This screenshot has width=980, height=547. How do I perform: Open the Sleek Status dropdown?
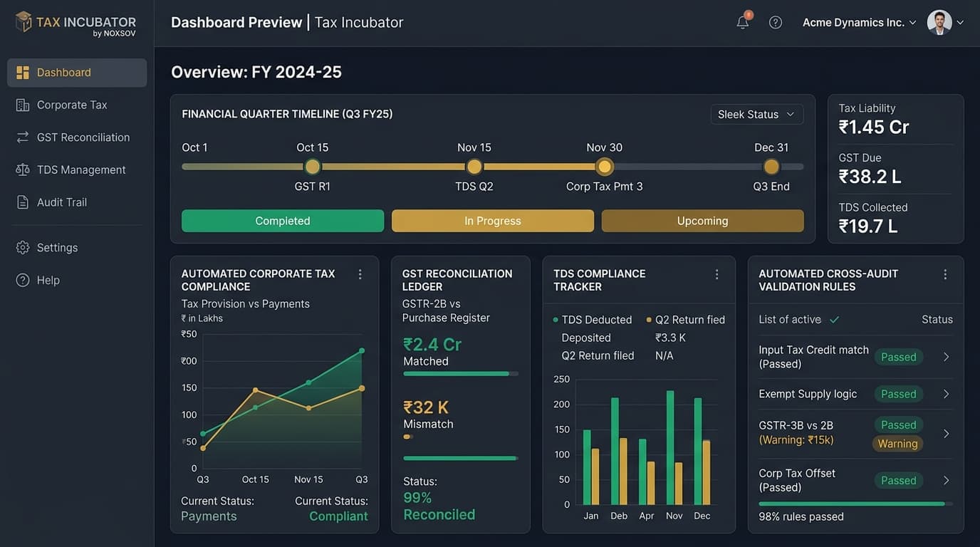pos(757,115)
